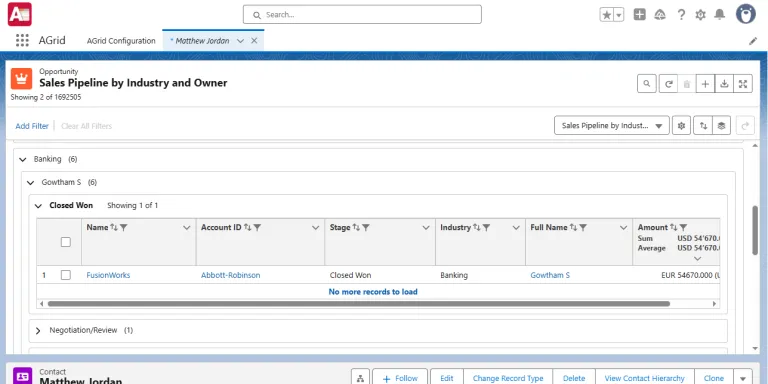Click the delete trash icon in grid toolbar
The image size is (768, 384).
[x=687, y=84]
